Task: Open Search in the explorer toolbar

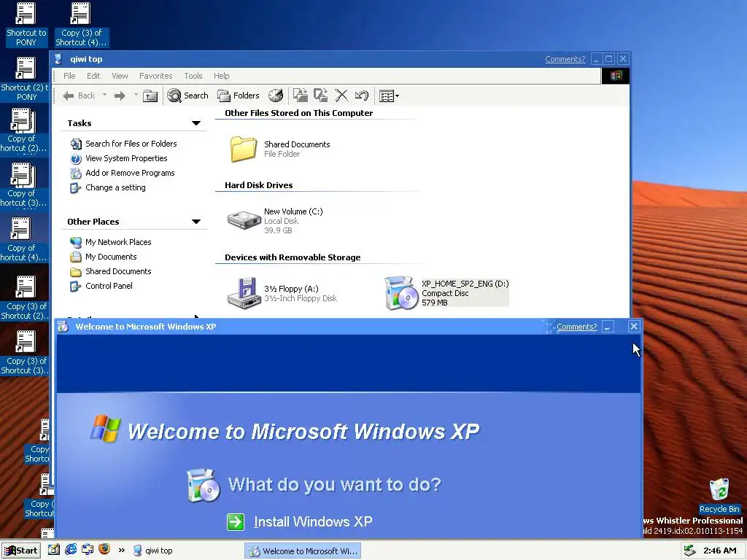Action: point(187,96)
